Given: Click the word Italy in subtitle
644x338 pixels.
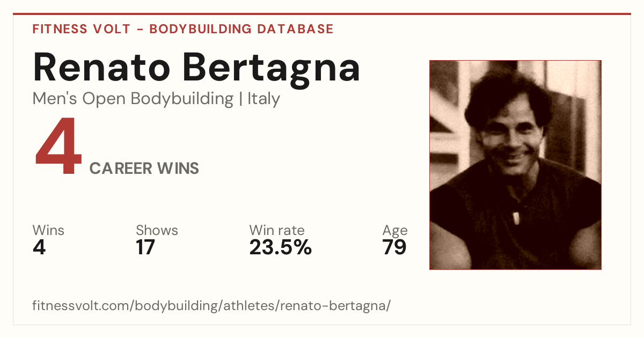Looking at the screenshot, I should (264, 99).
